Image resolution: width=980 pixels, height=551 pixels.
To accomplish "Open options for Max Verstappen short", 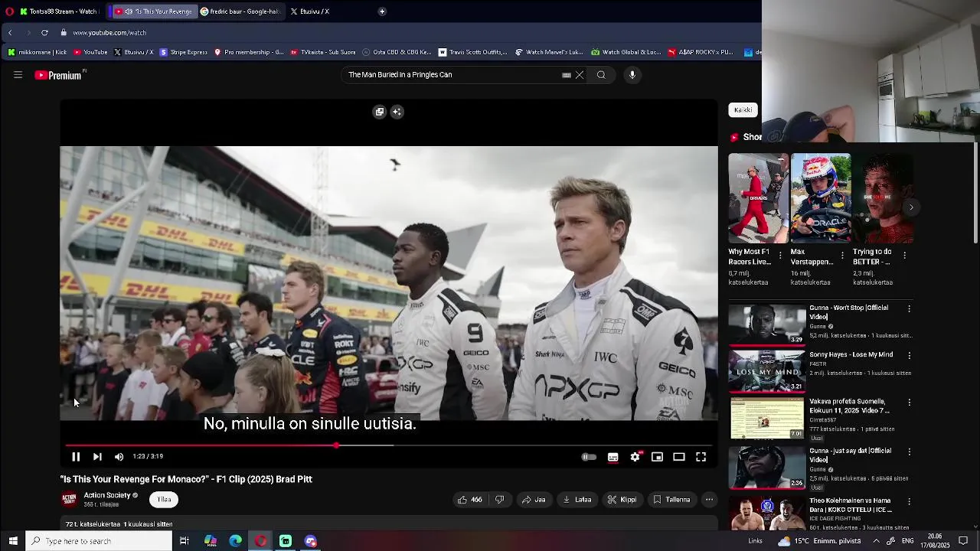I will pyautogui.click(x=842, y=256).
